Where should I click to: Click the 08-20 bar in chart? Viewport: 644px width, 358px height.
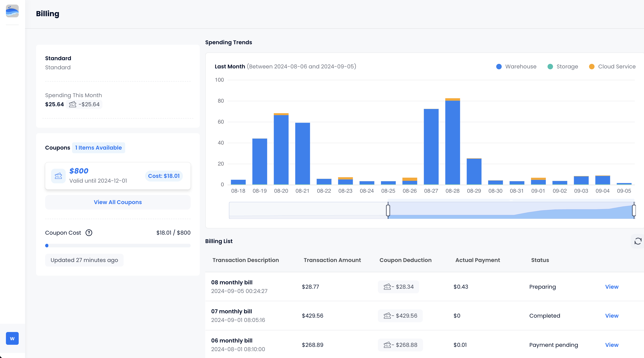pos(281,149)
